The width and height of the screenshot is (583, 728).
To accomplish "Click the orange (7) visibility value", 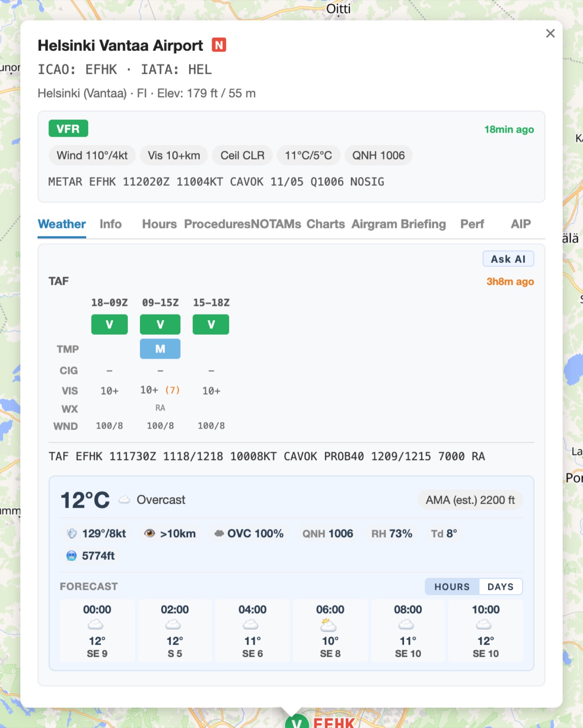I will click(172, 390).
